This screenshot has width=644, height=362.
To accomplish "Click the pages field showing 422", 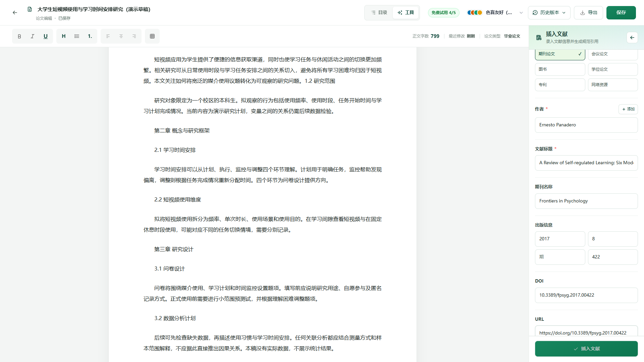I will click(613, 257).
